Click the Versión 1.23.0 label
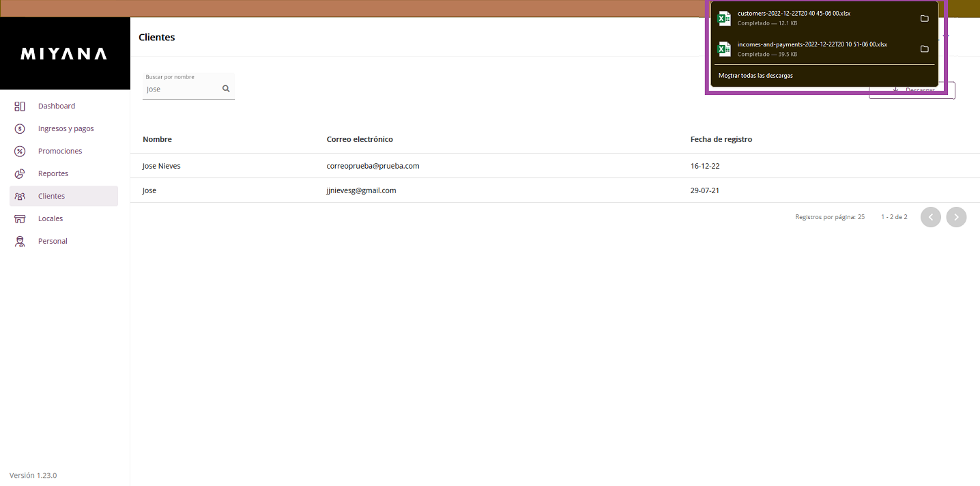This screenshot has height=486, width=980. click(33, 475)
